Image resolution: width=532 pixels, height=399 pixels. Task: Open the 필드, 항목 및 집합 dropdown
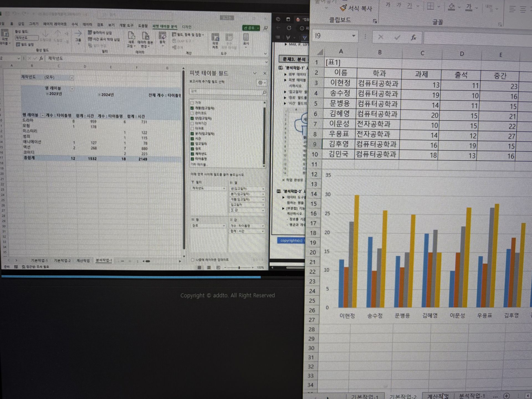coord(188,35)
